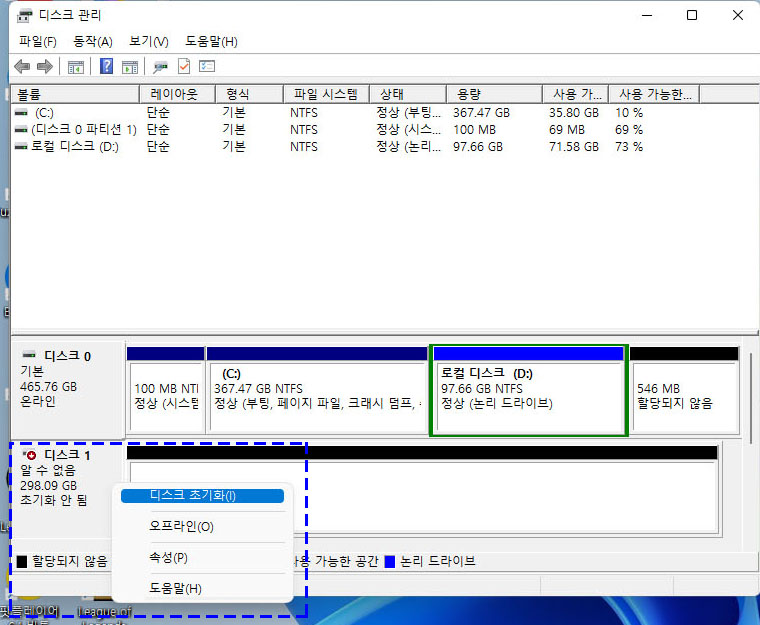Sort by the 레이아웃 column header
The width and height of the screenshot is (760, 625).
177,94
